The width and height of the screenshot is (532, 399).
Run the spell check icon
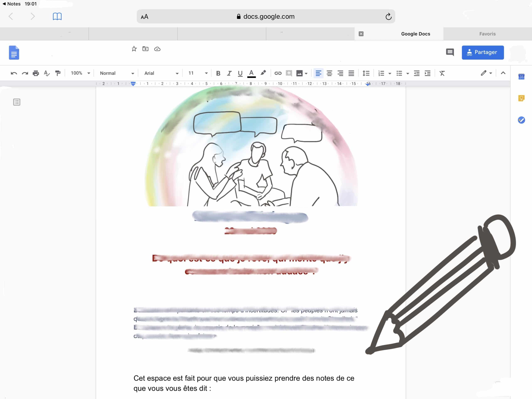(x=47, y=73)
